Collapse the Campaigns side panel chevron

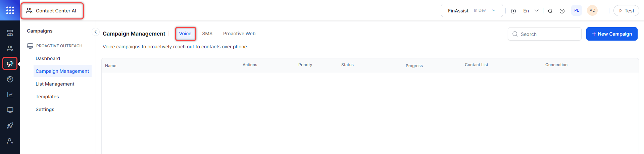click(x=96, y=32)
